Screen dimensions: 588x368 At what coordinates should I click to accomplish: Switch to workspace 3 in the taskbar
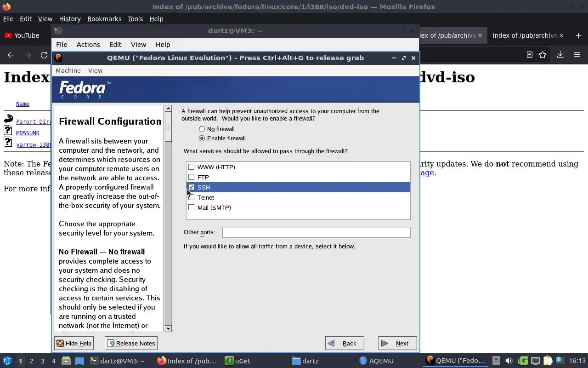pos(42,361)
